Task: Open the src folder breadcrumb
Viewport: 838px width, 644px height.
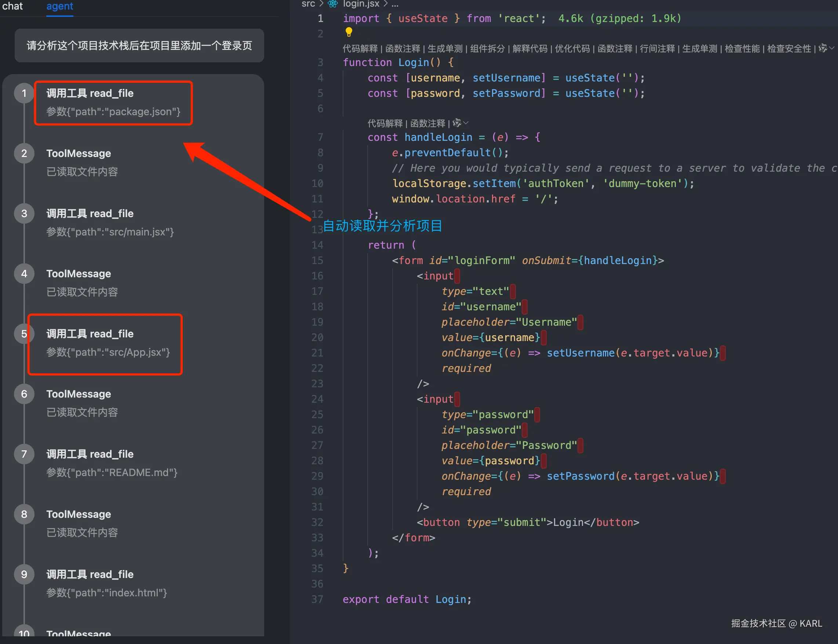Action: coord(308,4)
